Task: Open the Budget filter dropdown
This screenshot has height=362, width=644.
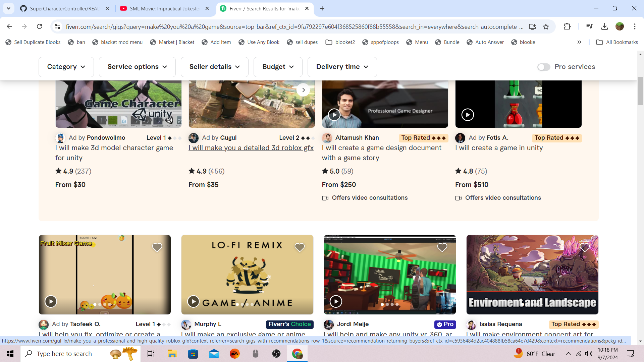Action: (278, 67)
